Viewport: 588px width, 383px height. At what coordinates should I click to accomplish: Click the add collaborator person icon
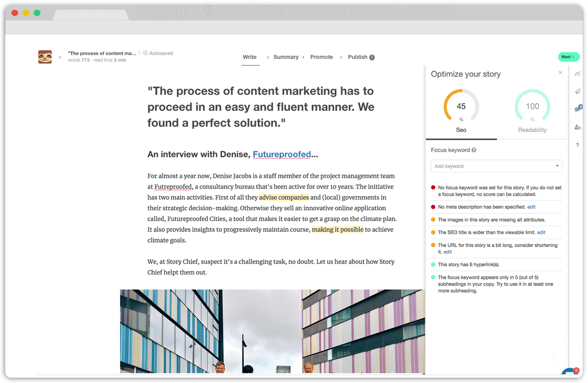click(x=577, y=127)
